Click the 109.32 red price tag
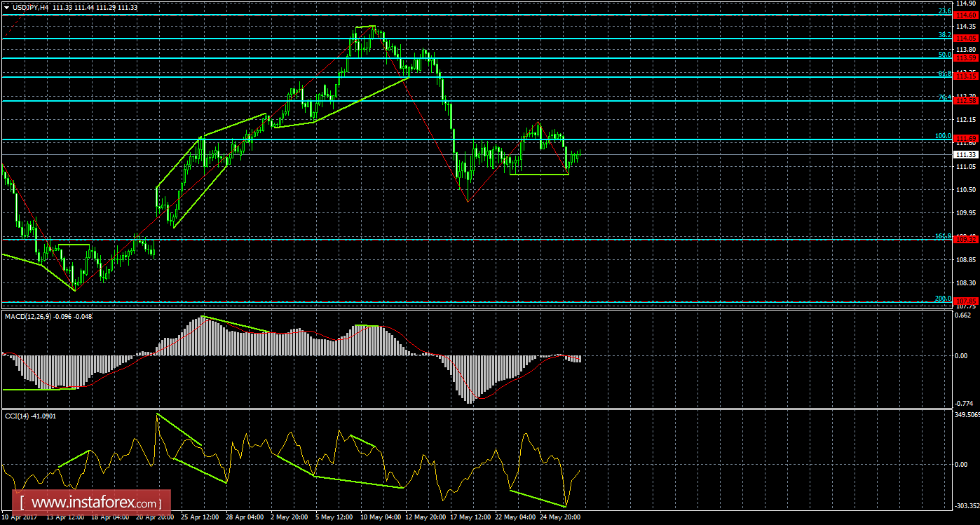This screenshot has width=980, height=525. pos(967,240)
